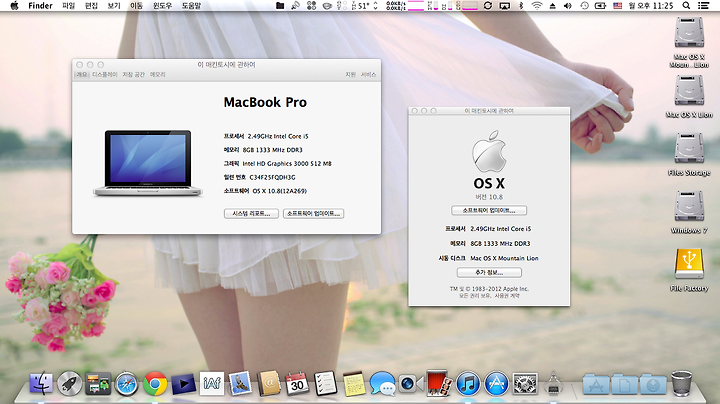
Task: Open Google Chrome from the Dock
Action: click(x=155, y=383)
